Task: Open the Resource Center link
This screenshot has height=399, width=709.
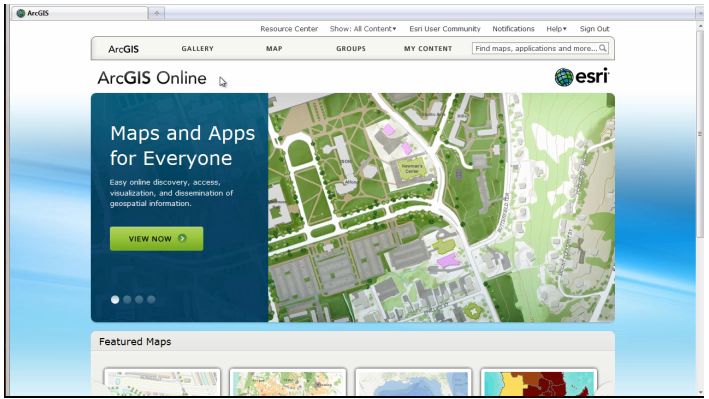Action: 289,28
